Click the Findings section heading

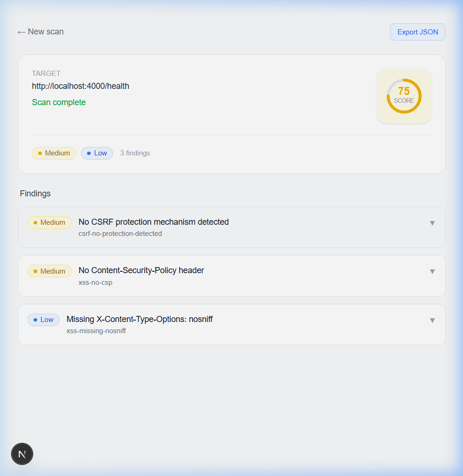[35, 194]
